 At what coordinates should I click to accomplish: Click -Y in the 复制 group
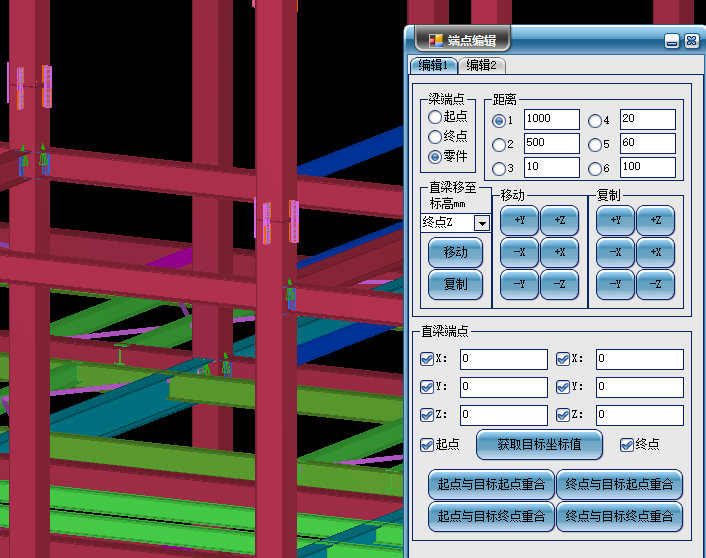pyautogui.click(x=615, y=284)
